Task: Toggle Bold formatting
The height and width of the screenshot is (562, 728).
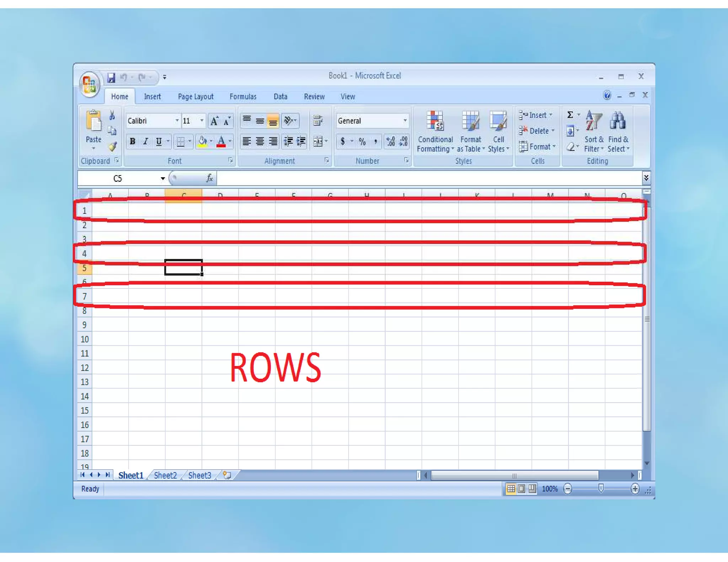Action: (133, 141)
